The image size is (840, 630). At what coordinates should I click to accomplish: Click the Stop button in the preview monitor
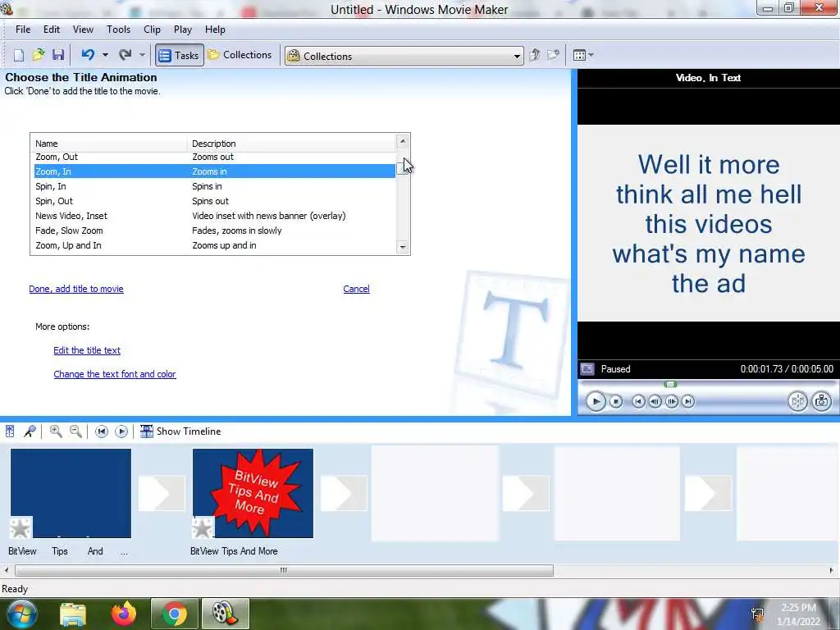point(616,401)
